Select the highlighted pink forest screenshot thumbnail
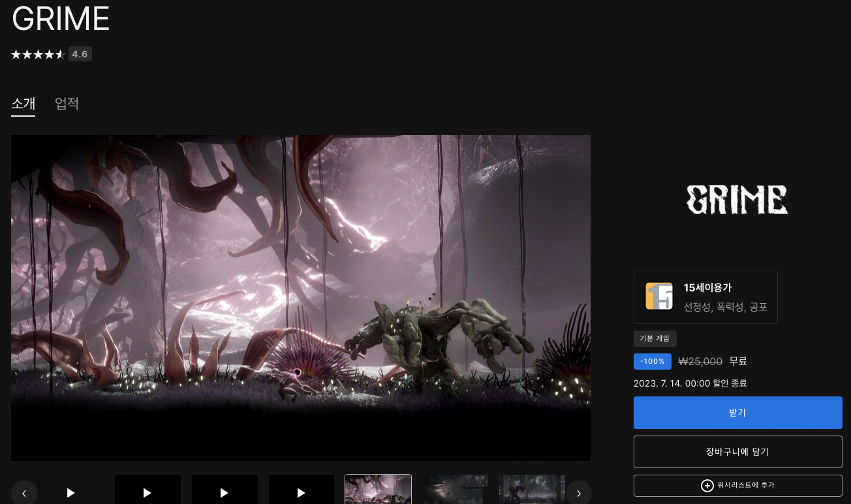The width and height of the screenshot is (851, 504). point(378,489)
